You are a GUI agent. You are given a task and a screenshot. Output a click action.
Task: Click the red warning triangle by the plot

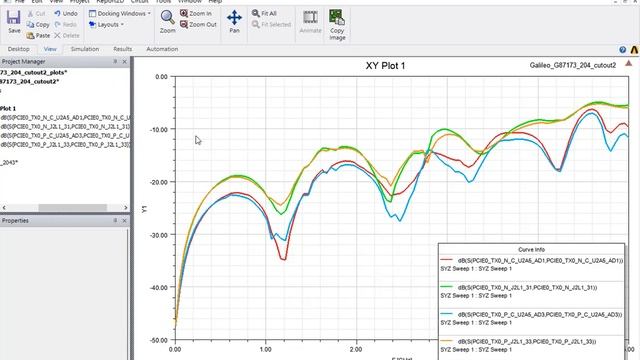(x=629, y=63)
